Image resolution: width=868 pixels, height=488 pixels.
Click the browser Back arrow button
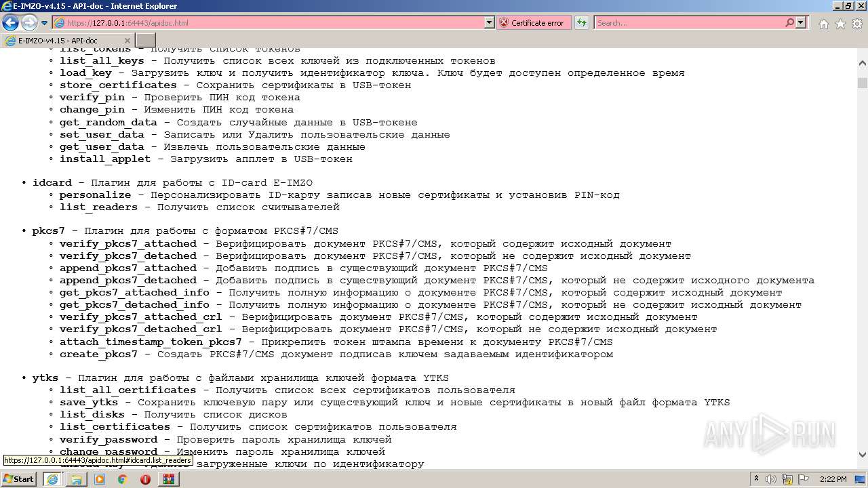(x=10, y=22)
